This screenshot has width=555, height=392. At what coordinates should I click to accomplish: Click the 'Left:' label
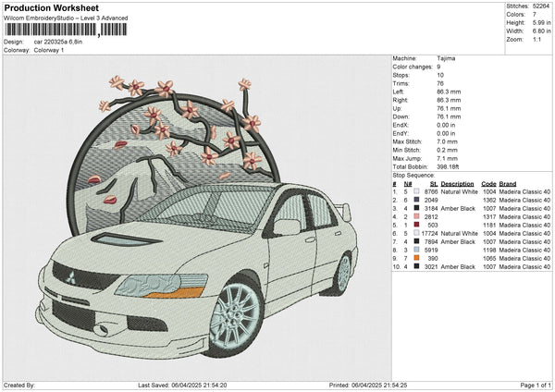coord(399,92)
